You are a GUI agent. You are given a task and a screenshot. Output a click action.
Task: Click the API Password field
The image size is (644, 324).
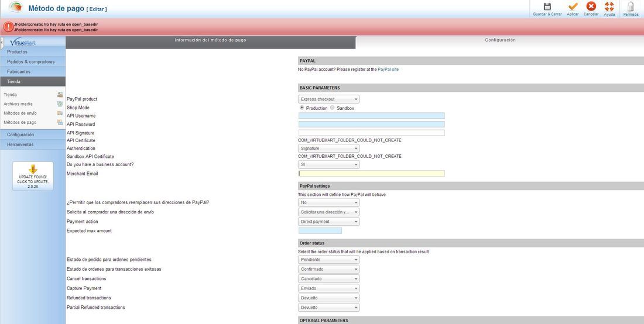(x=371, y=124)
